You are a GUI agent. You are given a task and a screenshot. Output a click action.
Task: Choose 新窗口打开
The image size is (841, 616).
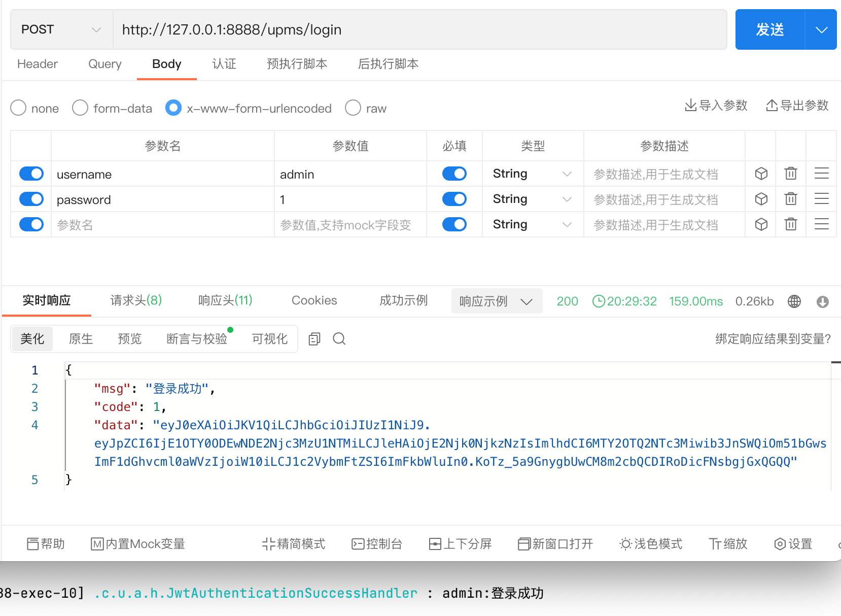coord(555,544)
